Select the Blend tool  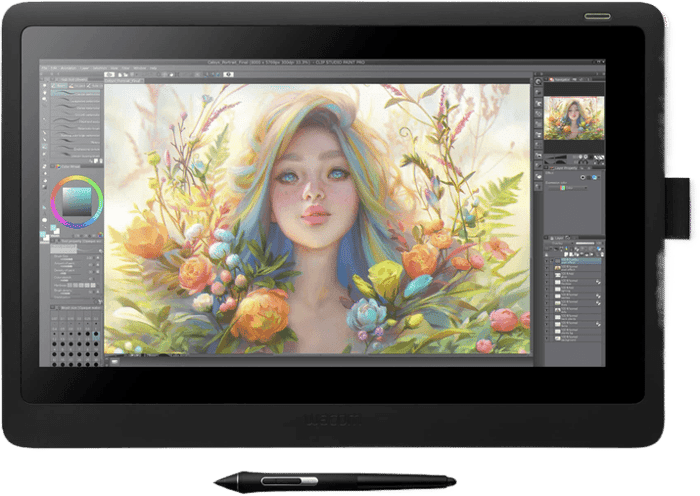[45, 174]
